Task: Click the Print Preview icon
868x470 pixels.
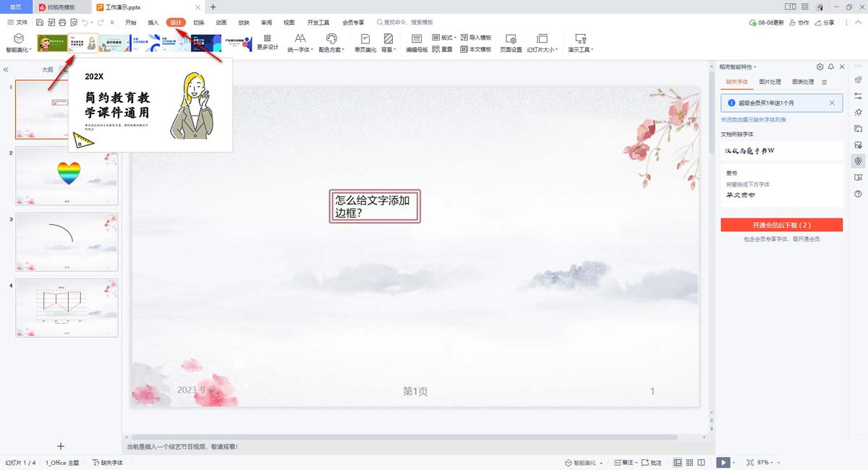Action: tap(74, 22)
